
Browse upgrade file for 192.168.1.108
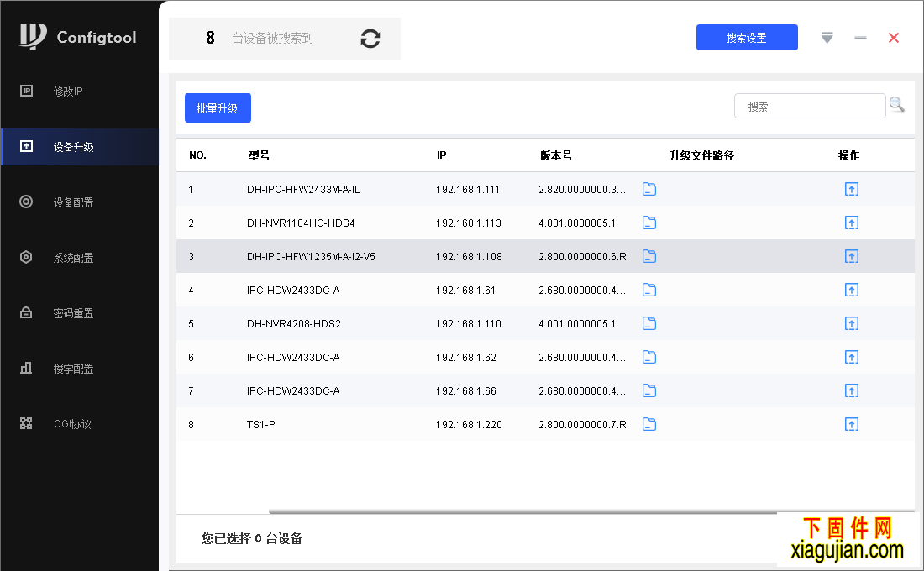649,256
